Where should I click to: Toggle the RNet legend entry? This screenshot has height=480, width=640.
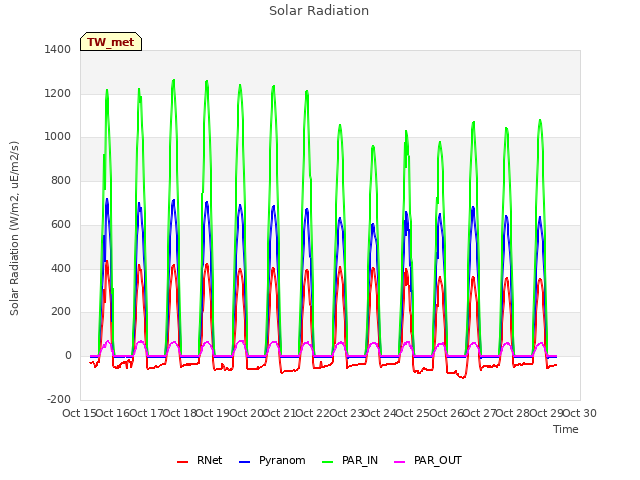200,460
